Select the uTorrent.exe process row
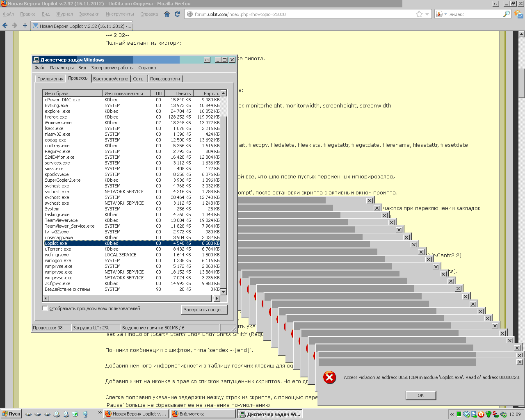The height and width of the screenshot is (420, 525). 58,249
